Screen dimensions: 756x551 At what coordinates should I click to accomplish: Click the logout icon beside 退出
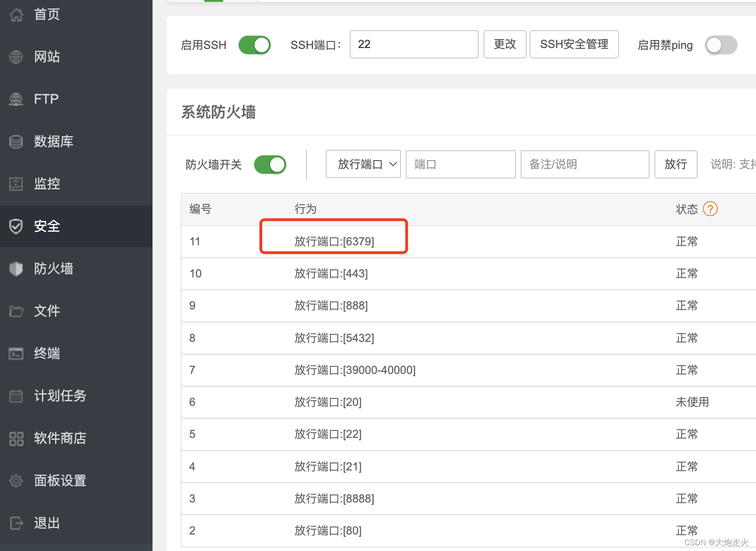pos(16,523)
